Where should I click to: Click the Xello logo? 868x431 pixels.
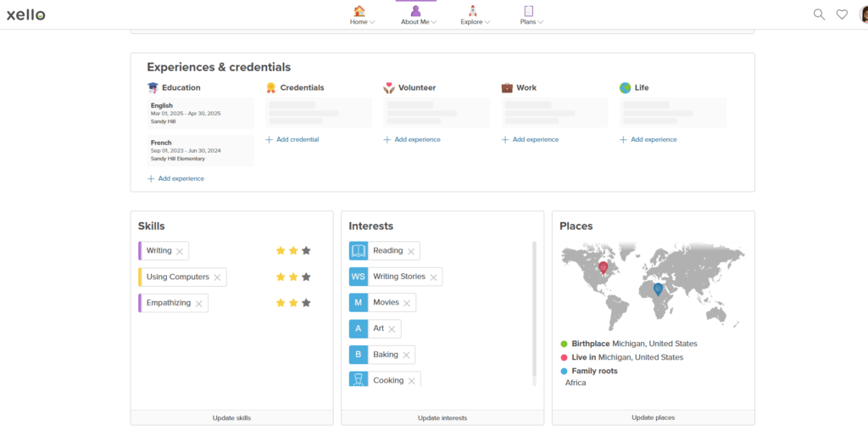tap(26, 14)
